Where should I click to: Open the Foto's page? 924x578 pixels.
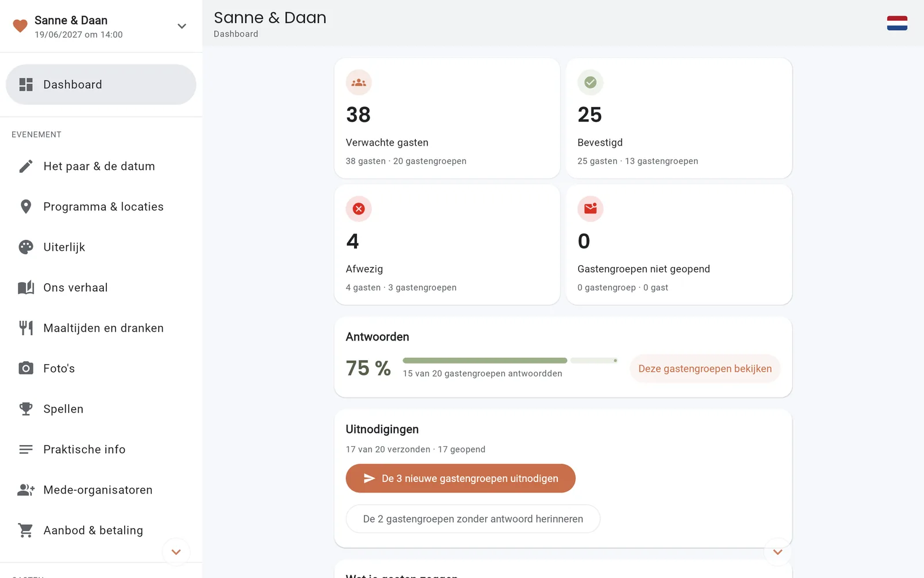tap(101, 369)
